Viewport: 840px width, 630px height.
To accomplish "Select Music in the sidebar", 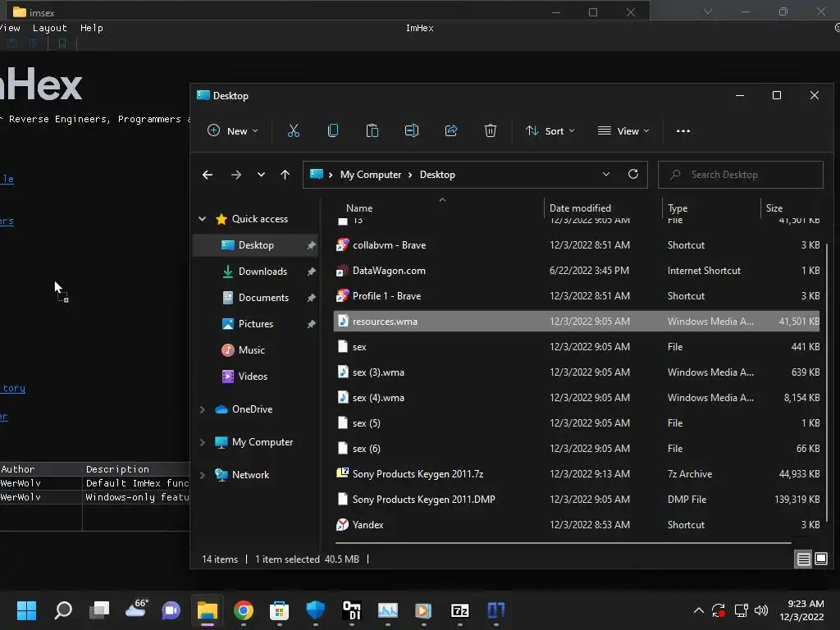I will pyautogui.click(x=252, y=349).
